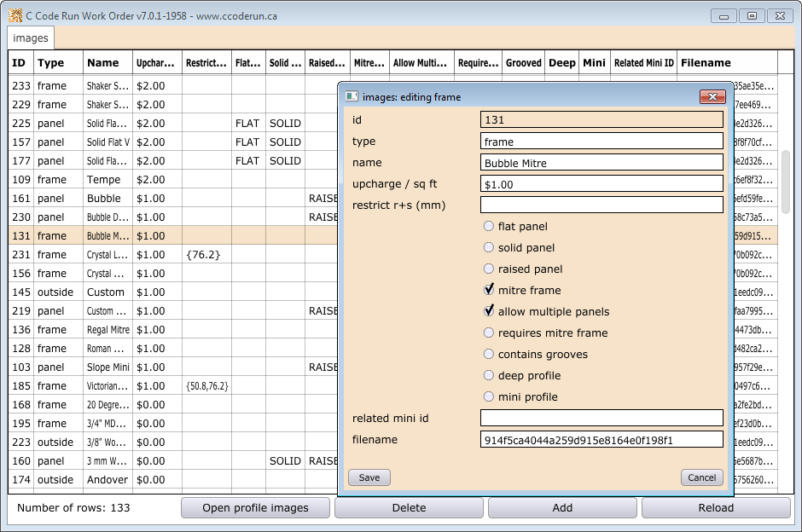Click into the name input field
802x532 pixels.
(601, 163)
